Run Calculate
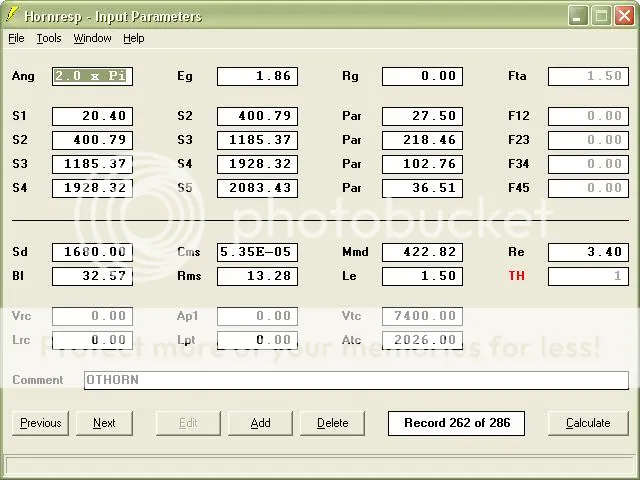The image size is (640, 480). point(588,424)
